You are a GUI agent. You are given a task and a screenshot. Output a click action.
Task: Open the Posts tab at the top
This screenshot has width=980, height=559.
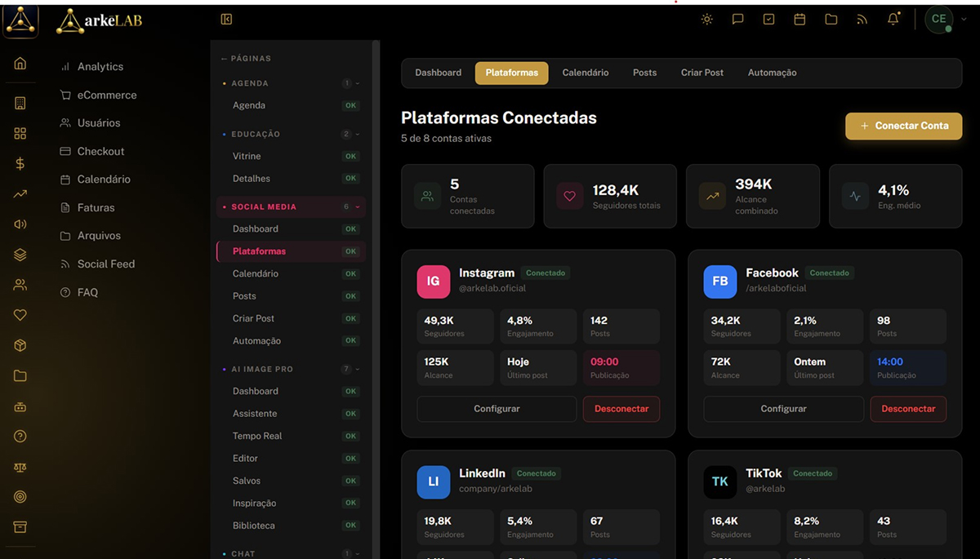pyautogui.click(x=644, y=73)
